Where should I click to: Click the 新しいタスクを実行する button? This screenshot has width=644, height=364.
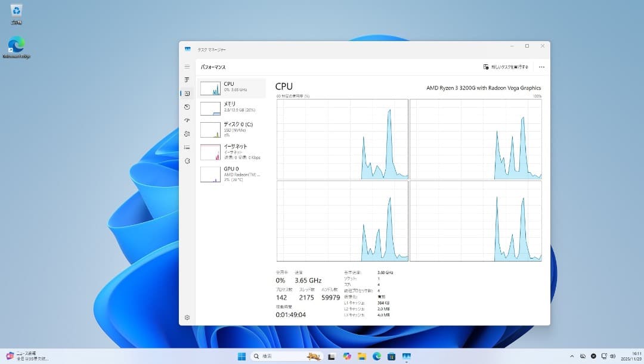(507, 67)
